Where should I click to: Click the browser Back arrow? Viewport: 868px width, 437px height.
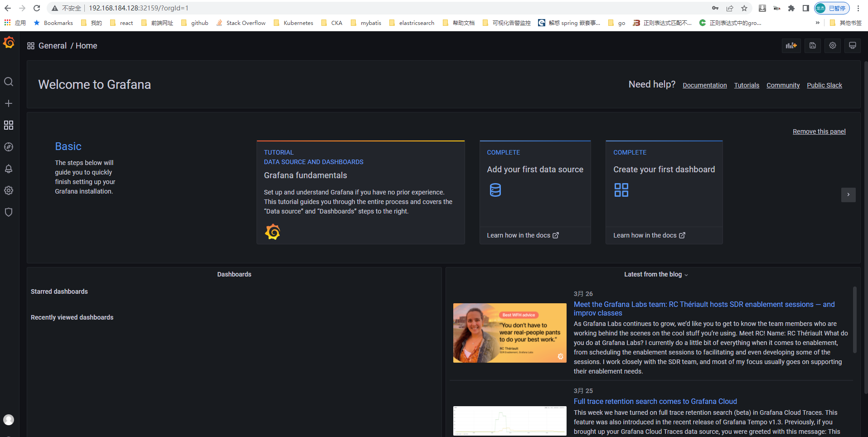[8, 8]
